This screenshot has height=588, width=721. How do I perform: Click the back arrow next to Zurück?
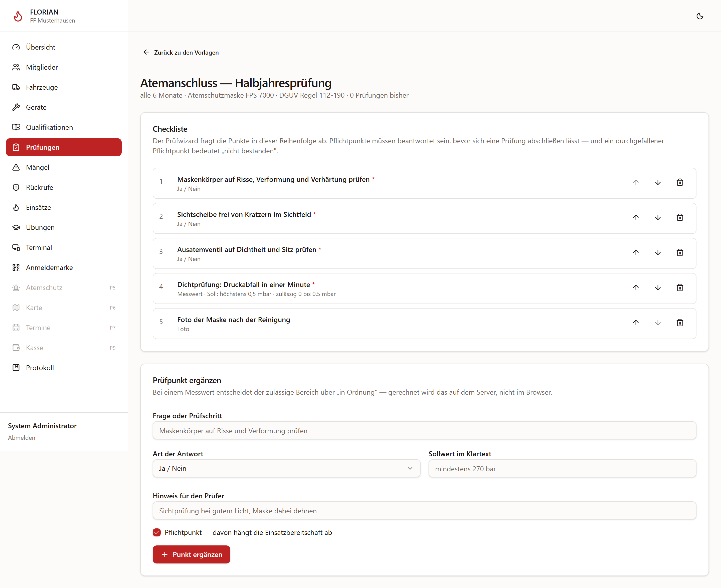point(146,52)
